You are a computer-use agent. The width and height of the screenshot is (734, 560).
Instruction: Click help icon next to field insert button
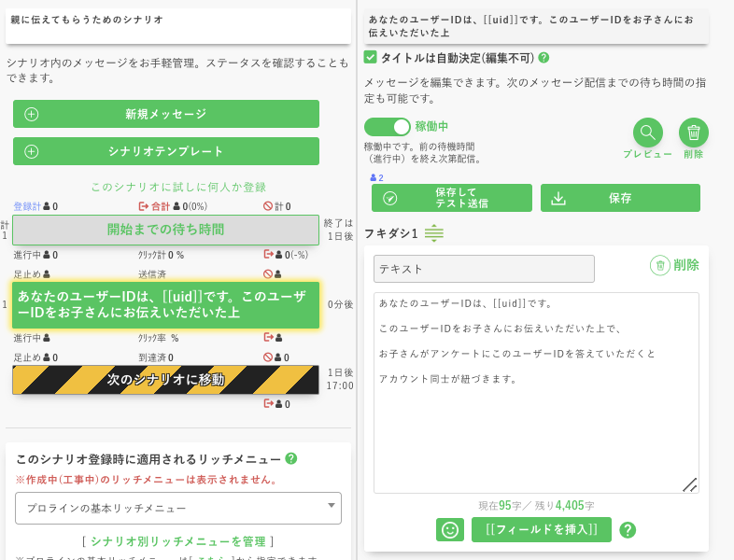click(x=628, y=530)
